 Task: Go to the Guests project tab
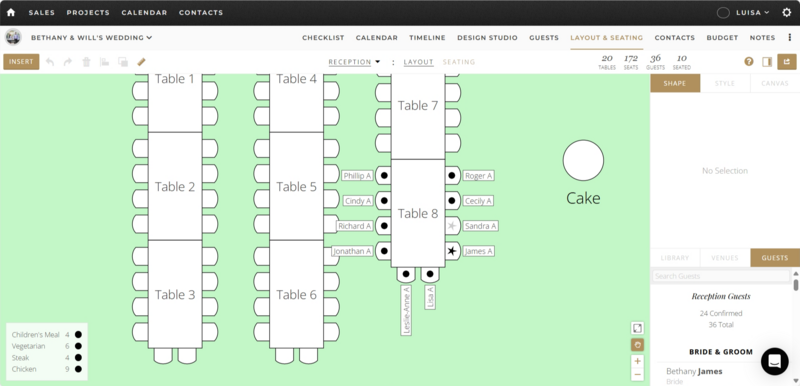(544, 38)
